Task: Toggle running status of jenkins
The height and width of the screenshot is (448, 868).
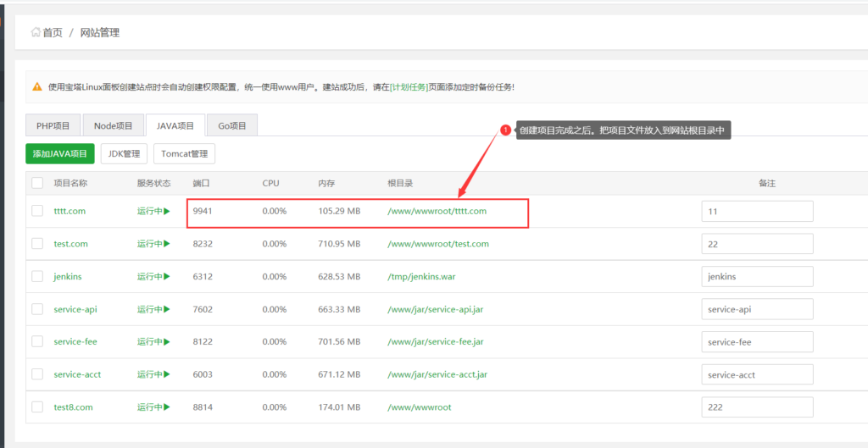Action: [x=153, y=277]
